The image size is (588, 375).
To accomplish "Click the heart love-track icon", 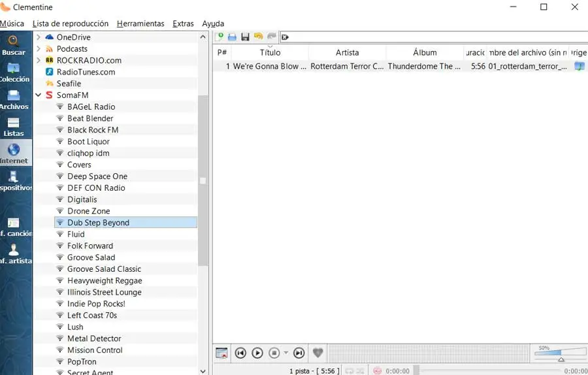I will pyautogui.click(x=318, y=353).
